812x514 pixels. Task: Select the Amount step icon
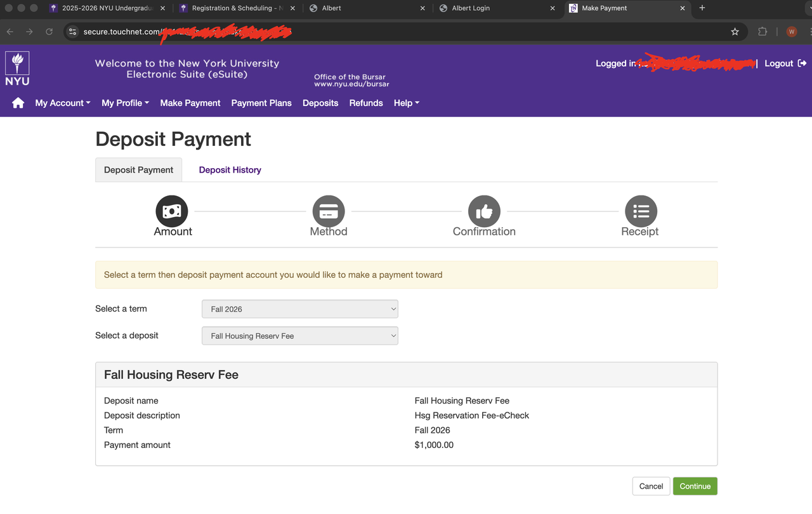(x=172, y=211)
